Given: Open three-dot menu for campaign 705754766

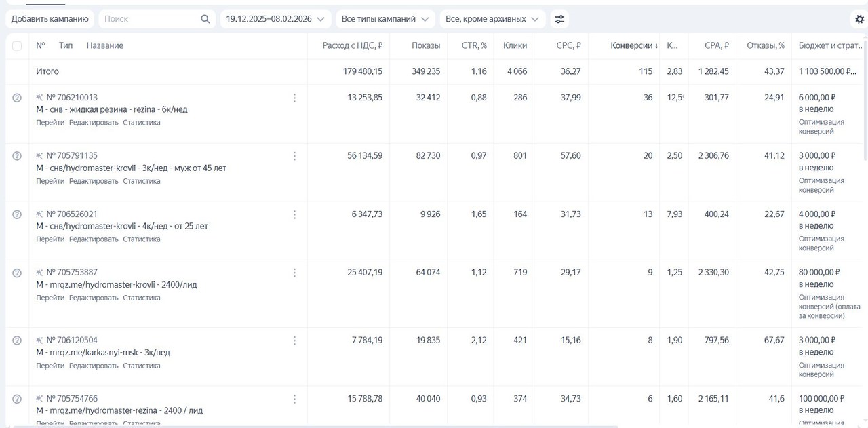Looking at the screenshot, I should click(294, 399).
